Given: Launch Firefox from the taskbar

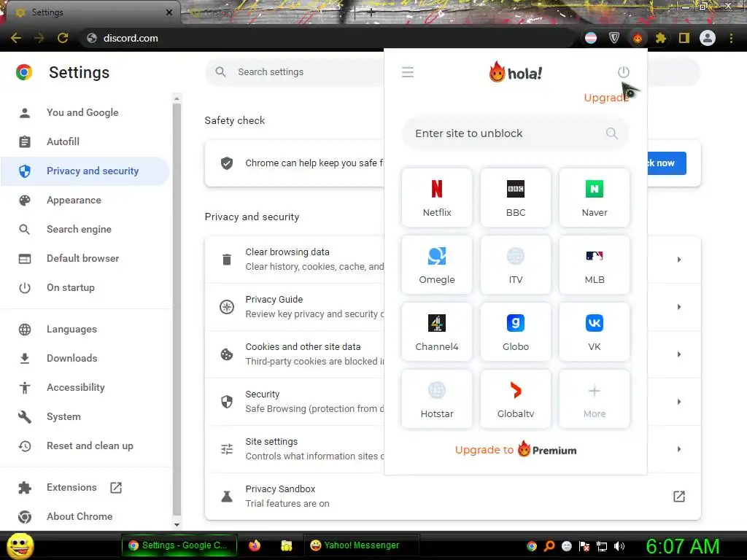Looking at the screenshot, I should click(x=255, y=545).
